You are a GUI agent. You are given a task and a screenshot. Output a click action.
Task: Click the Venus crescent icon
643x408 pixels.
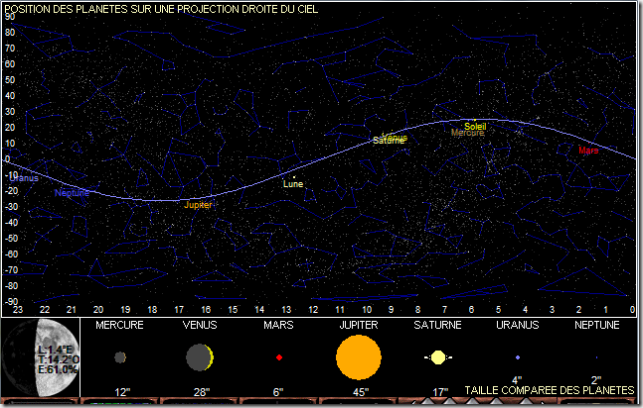pos(199,356)
